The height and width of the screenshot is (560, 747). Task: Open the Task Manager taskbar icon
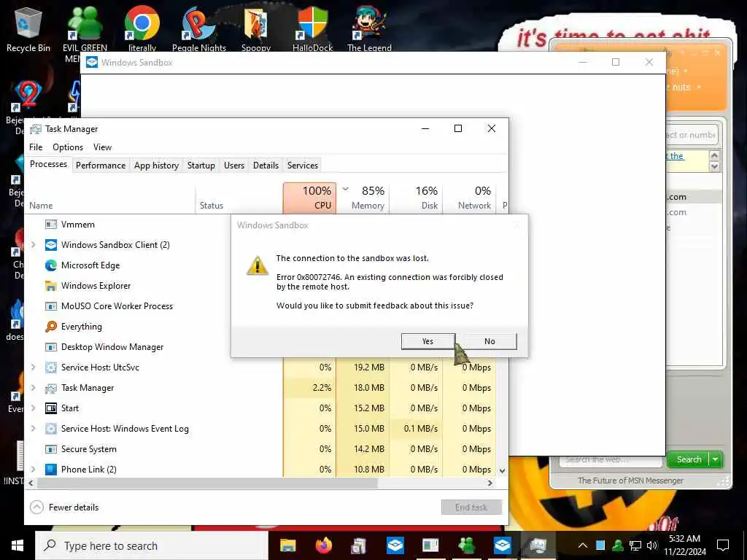tap(538, 545)
